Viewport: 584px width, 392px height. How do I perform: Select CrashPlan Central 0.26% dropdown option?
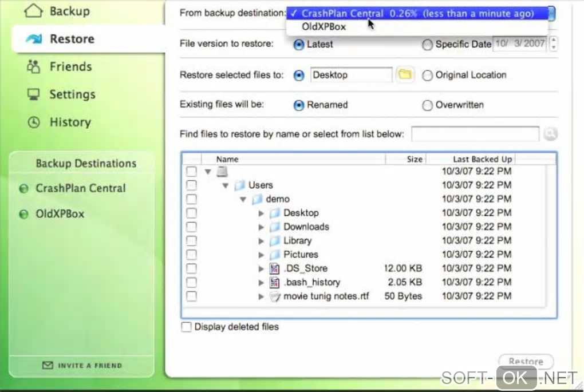pos(417,14)
